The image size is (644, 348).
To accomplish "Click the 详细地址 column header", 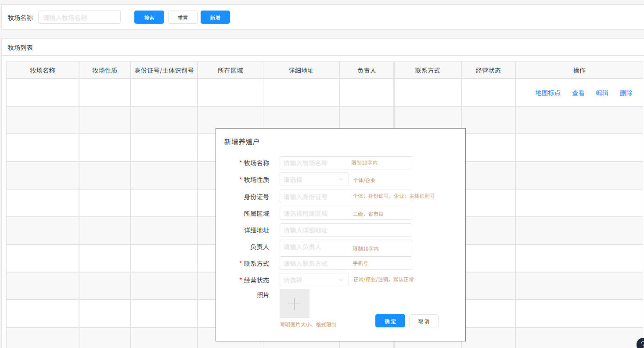I will click(x=301, y=70).
